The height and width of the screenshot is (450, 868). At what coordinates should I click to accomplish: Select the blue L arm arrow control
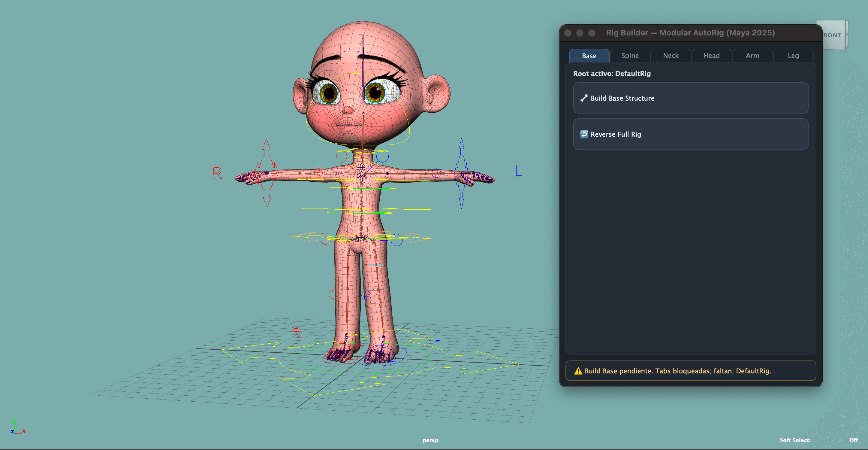pyautogui.click(x=461, y=173)
